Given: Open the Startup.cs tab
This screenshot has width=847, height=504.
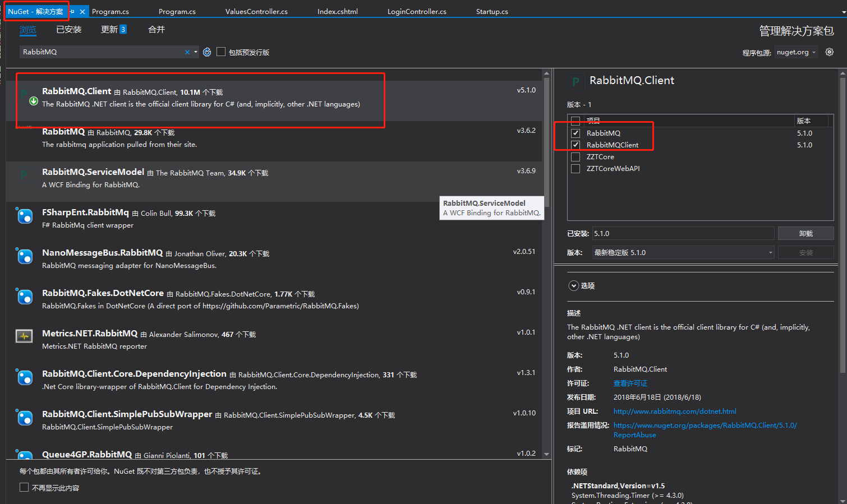Looking at the screenshot, I should (492, 11).
